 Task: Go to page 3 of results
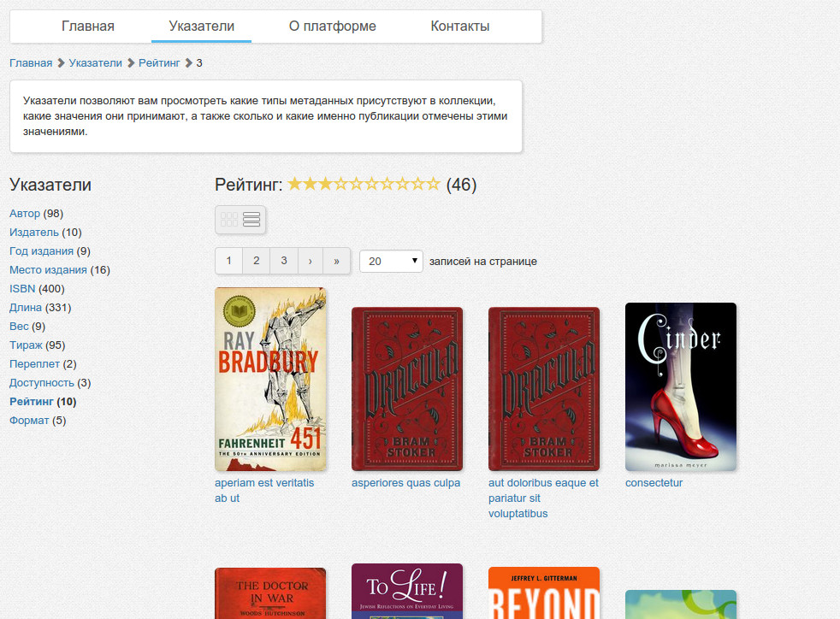tap(284, 261)
